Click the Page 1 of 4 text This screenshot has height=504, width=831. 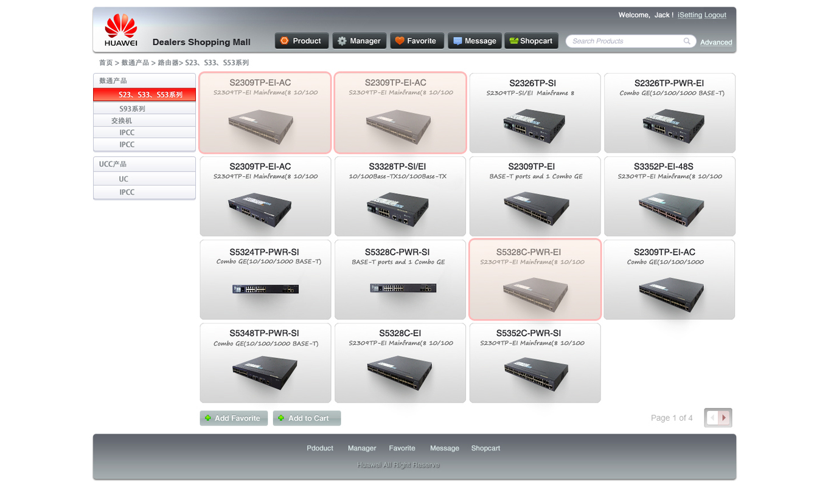(672, 418)
